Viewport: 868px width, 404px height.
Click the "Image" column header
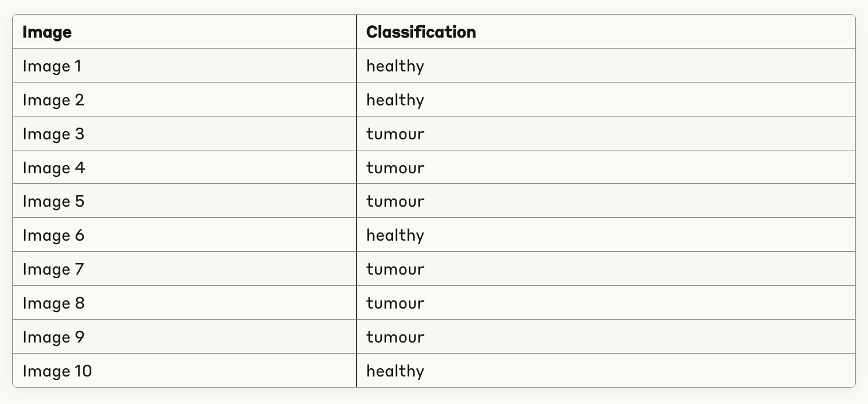47,32
